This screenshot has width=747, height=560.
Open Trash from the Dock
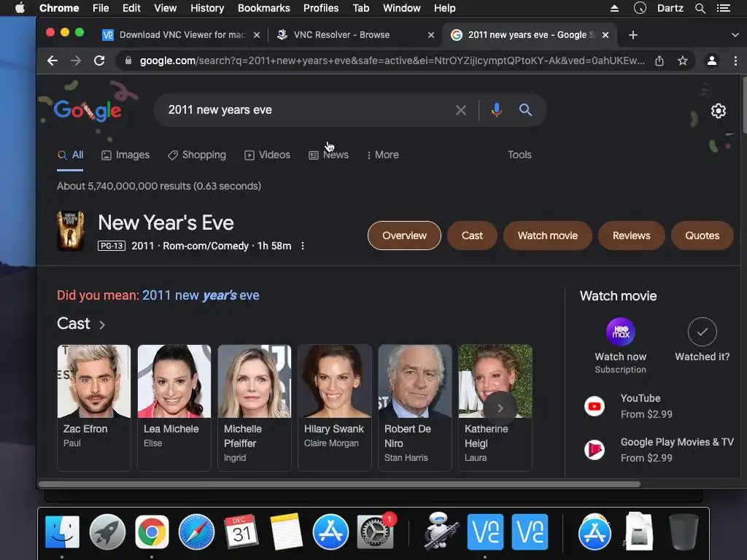click(684, 532)
